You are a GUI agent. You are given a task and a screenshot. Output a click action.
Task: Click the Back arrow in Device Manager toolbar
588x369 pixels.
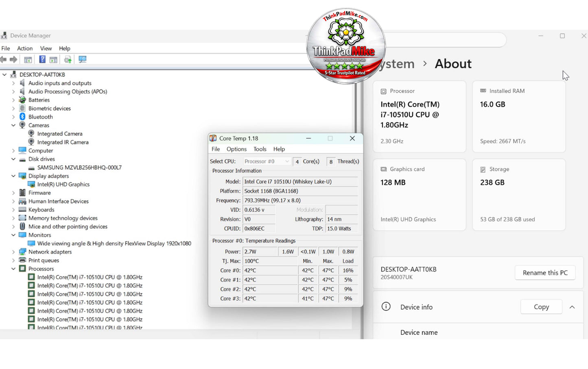pyautogui.click(x=3, y=60)
